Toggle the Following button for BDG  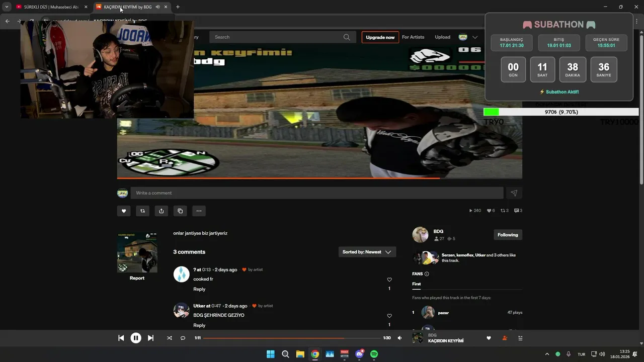click(508, 235)
